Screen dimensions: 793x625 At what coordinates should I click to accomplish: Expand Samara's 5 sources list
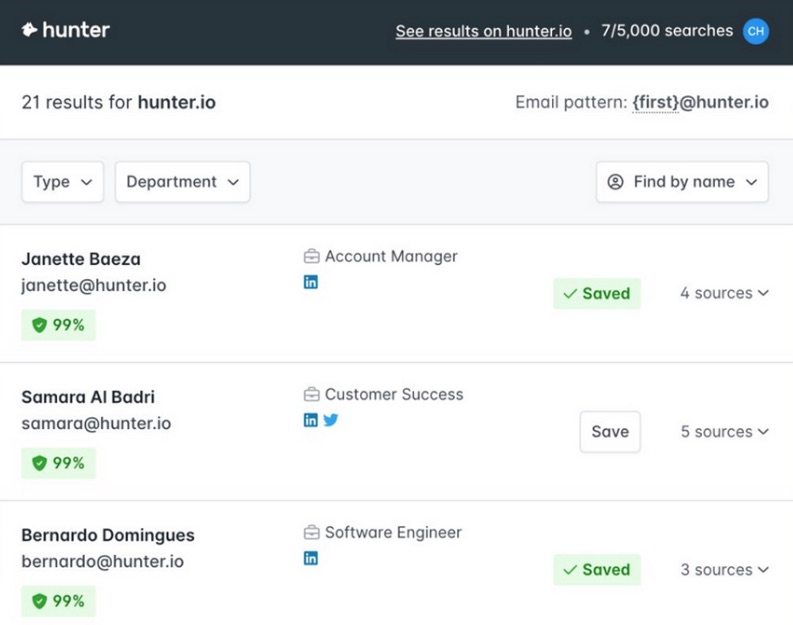(724, 432)
